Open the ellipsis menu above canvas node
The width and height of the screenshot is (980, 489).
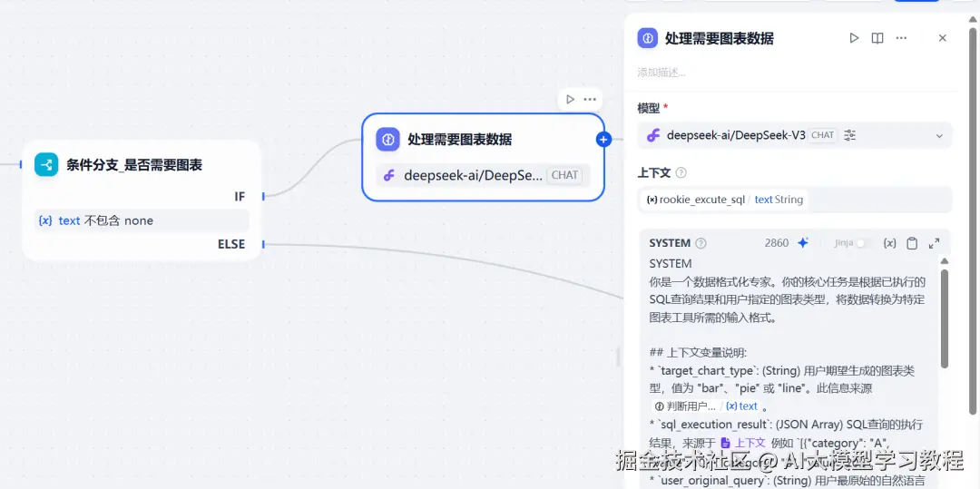[590, 99]
